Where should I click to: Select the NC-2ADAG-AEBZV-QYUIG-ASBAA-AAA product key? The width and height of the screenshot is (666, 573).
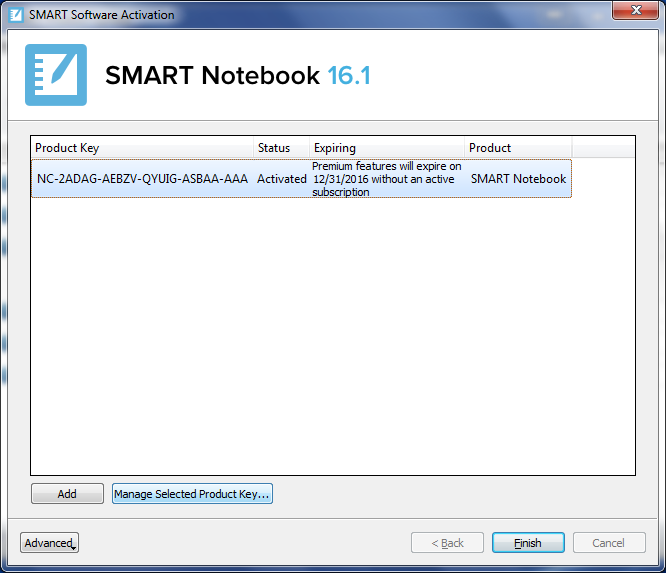[x=142, y=179]
